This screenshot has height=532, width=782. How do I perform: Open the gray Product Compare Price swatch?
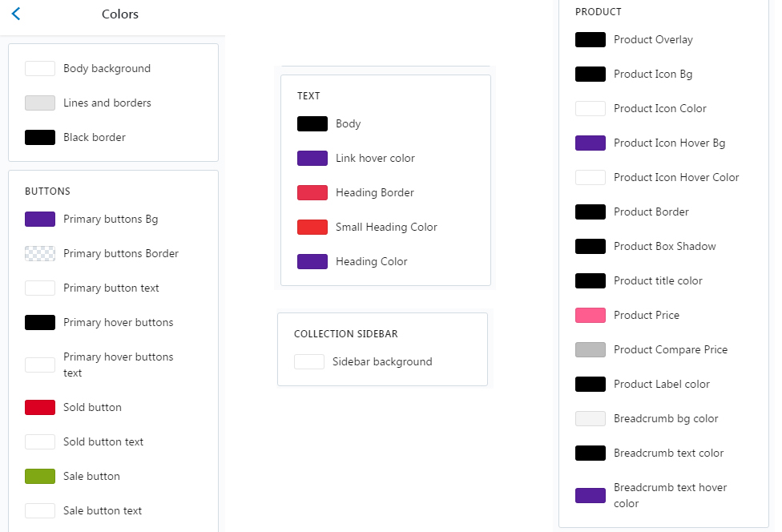(x=591, y=350)
